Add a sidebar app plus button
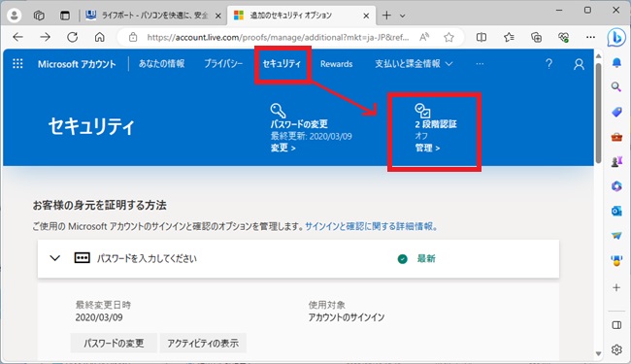The width and height of the screenshot is (631, 364). (616, 287)
